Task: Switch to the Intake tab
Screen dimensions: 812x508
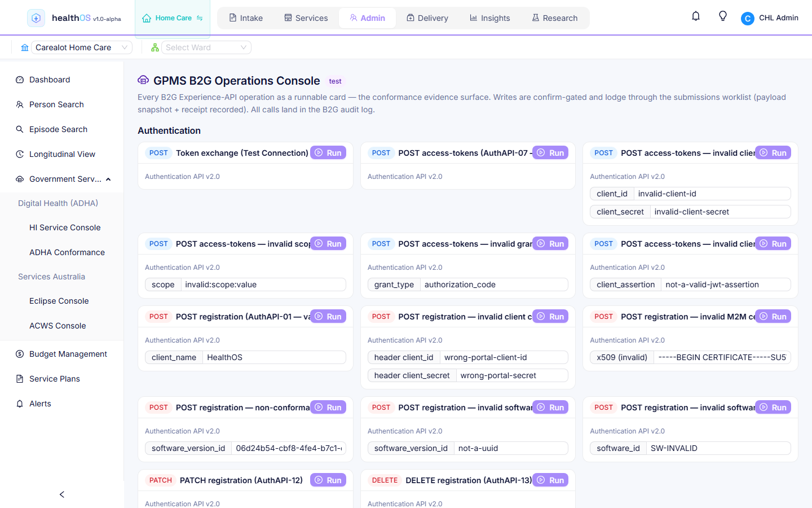Action: [246, 18]
